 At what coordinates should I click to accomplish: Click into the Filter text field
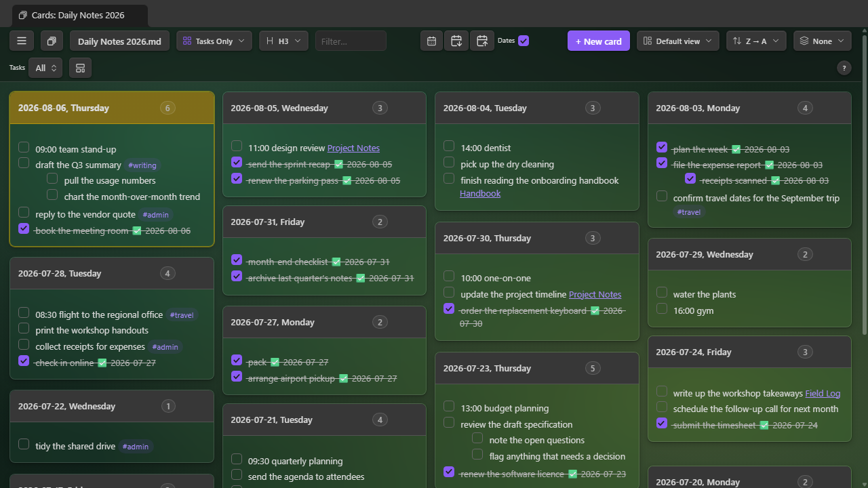click(x=351, y=41)
